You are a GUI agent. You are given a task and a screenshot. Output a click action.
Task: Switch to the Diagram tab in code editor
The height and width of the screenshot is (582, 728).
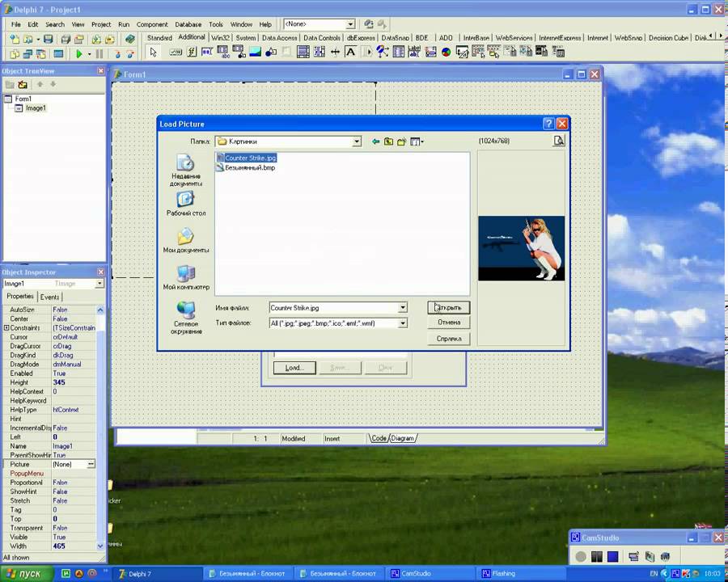[x=402, y=438]
